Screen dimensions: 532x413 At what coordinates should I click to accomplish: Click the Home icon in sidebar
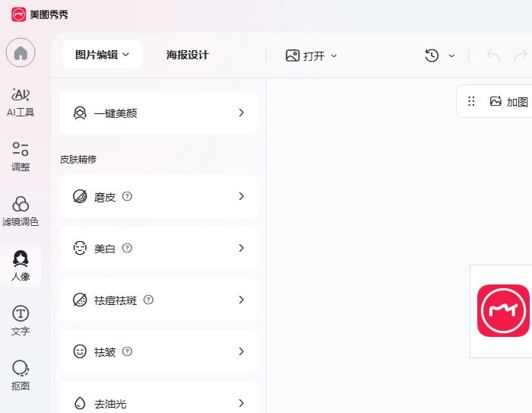pos(21,52)
